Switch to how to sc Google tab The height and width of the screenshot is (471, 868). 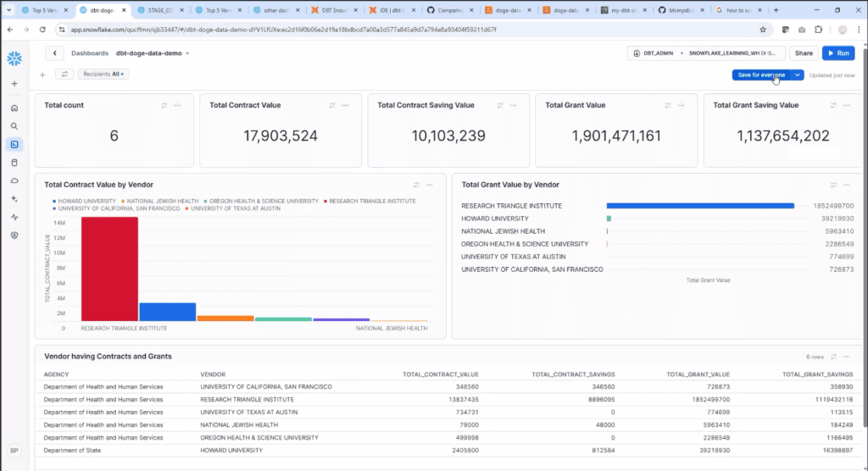tap(738, 10)
